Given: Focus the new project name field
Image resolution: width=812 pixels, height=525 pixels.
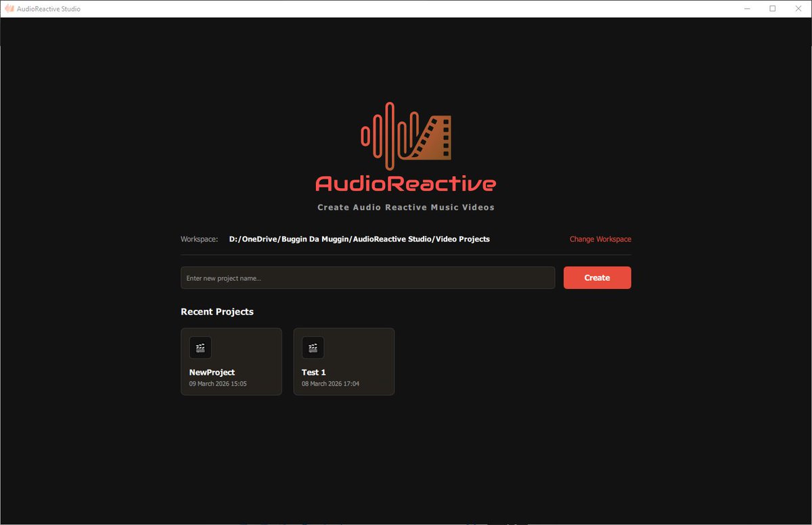Looking at the screenshot, I should (x=367, y=277).
